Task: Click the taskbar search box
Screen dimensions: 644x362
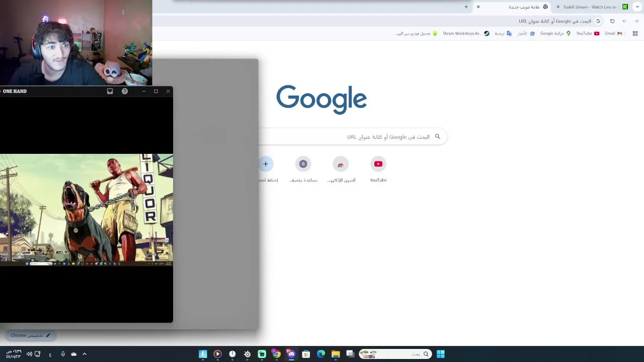Action: pos(394,354)
